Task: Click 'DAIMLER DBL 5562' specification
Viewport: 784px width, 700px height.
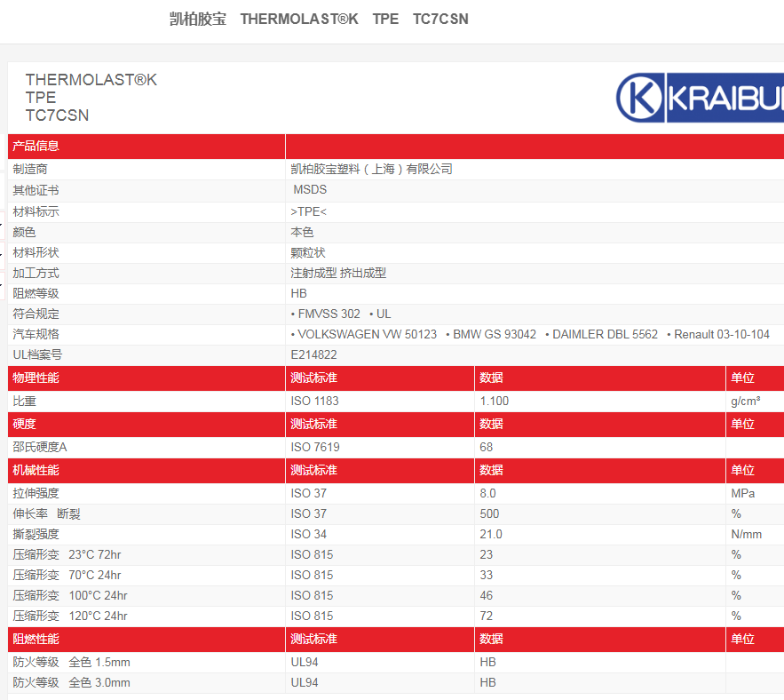Action: (x=605, y=334)
